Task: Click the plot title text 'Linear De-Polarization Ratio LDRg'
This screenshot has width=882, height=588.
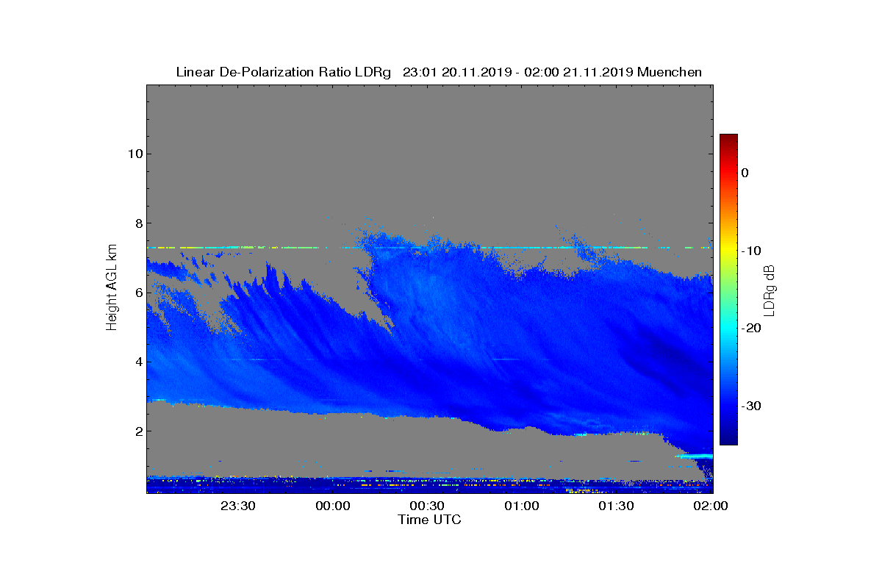Action: coord(284,72)
